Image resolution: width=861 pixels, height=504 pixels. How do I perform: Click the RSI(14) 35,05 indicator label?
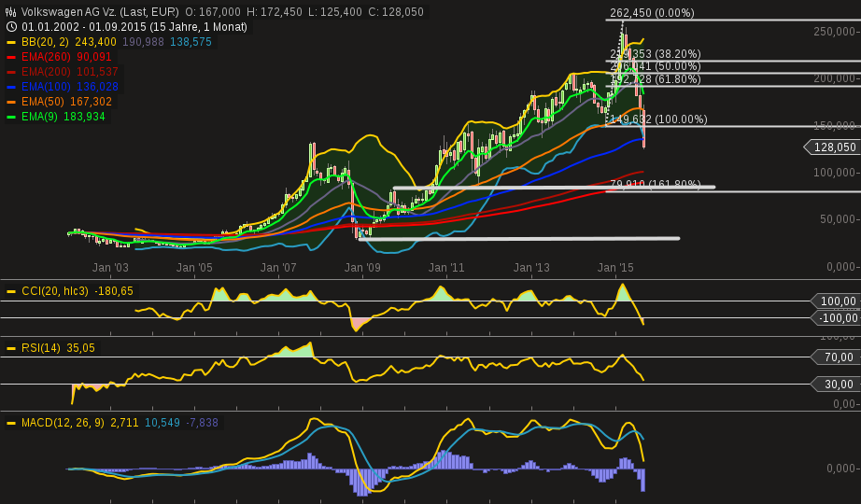click(x=58, y=348)
